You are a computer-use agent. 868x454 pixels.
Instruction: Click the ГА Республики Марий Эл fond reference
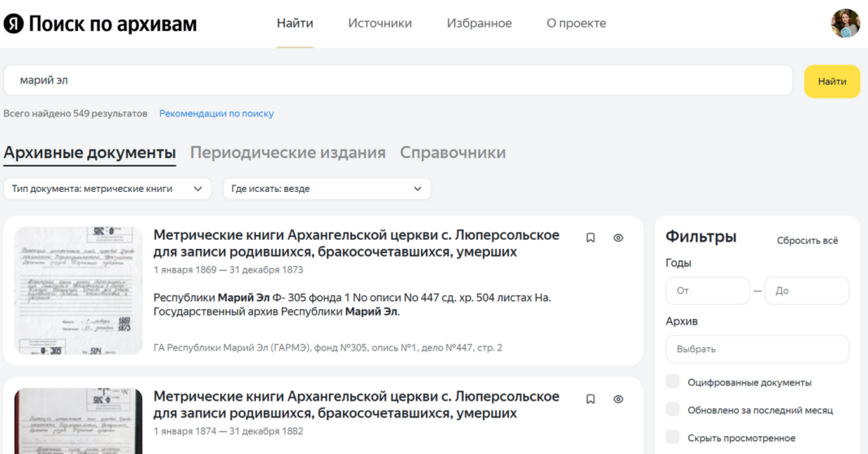click(328, 348)
